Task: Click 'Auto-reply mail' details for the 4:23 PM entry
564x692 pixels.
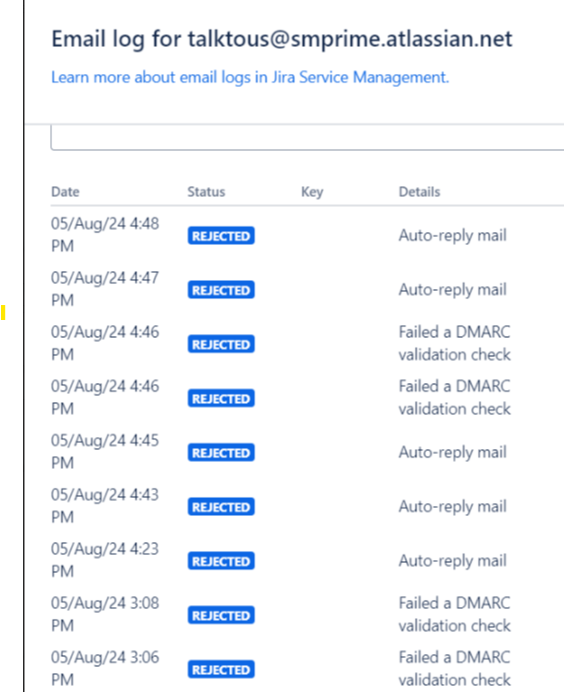Action: (452, 561)
